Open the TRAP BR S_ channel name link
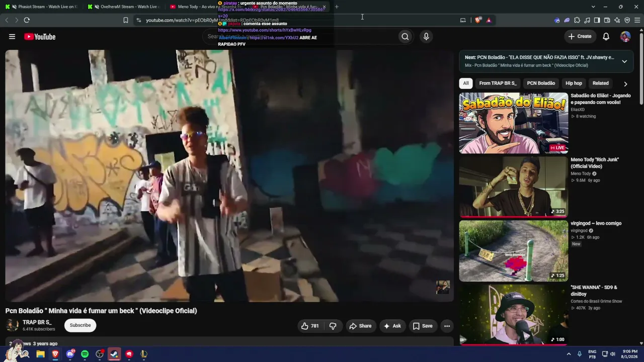 coord(37,322)
